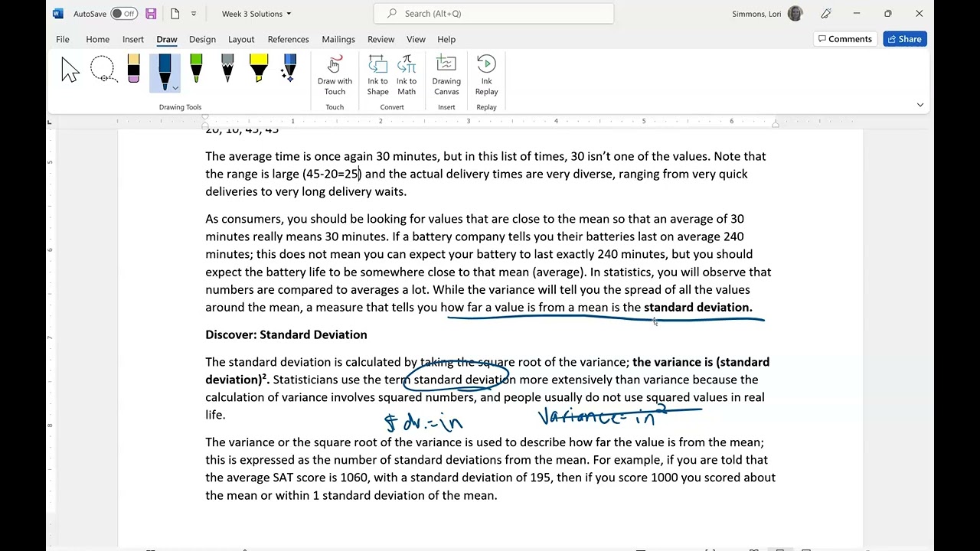Open the File menu
Image resolution: width=980 pixels, height=551 pixels.
coord(63,39)
